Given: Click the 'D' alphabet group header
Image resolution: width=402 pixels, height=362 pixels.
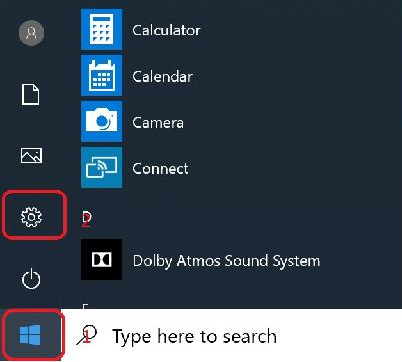Looking at the screenshot, I should tap(86, 219).
